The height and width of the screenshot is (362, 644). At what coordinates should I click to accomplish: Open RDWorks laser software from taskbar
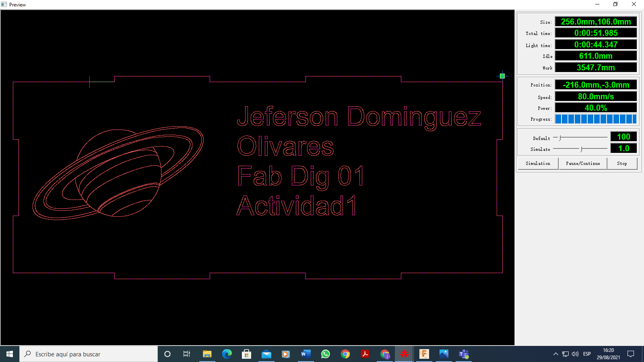coord(405,354)
